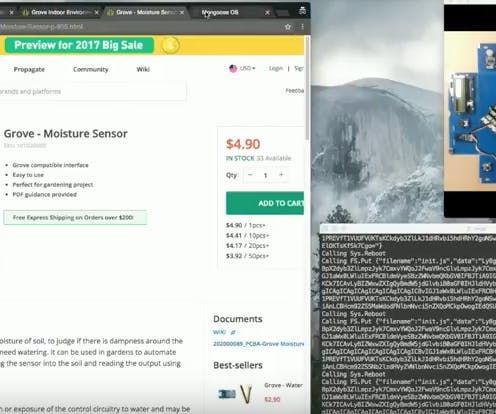Increase quantity with plus button
The width and height of the screenshot is (496, 414).
click(281, 175)
